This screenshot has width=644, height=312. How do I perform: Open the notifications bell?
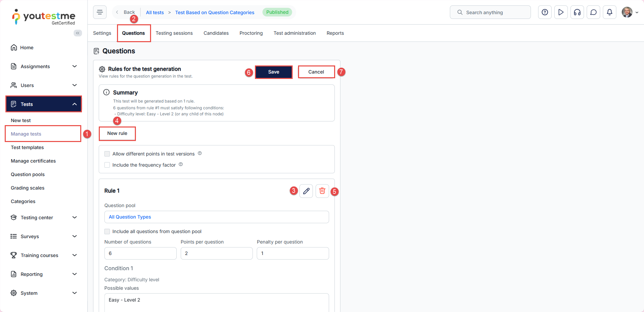tap(609, 12)
